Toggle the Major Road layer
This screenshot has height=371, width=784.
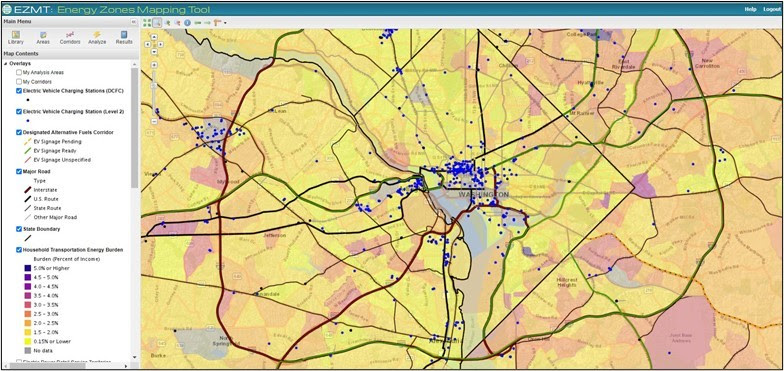click(x=19, y=172)
